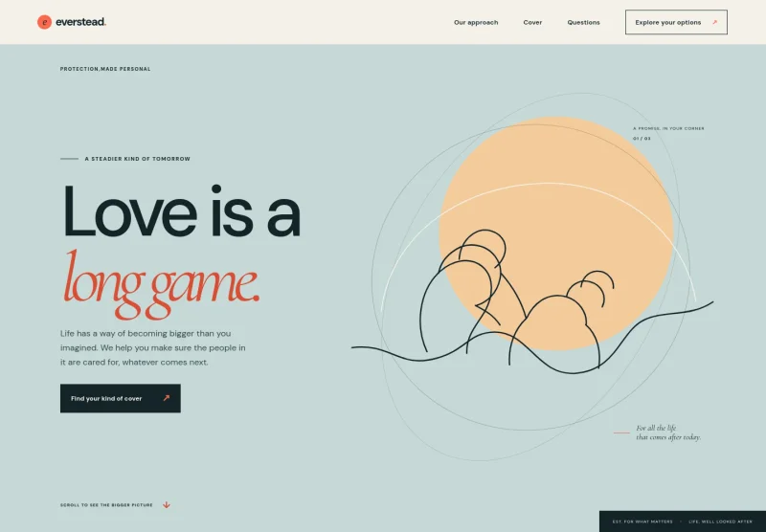Click the A steadier kind of tomorrow label
766x532 pixels.
click(x=137, y=159)
